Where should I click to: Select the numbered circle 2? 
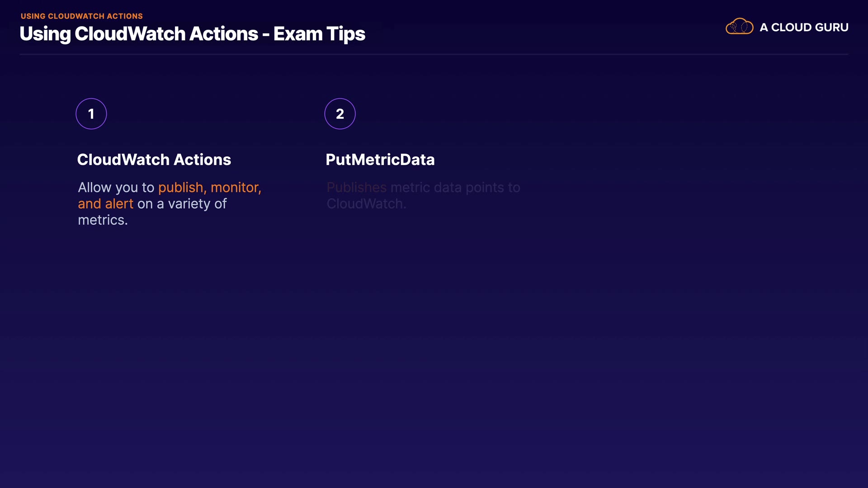340,114
